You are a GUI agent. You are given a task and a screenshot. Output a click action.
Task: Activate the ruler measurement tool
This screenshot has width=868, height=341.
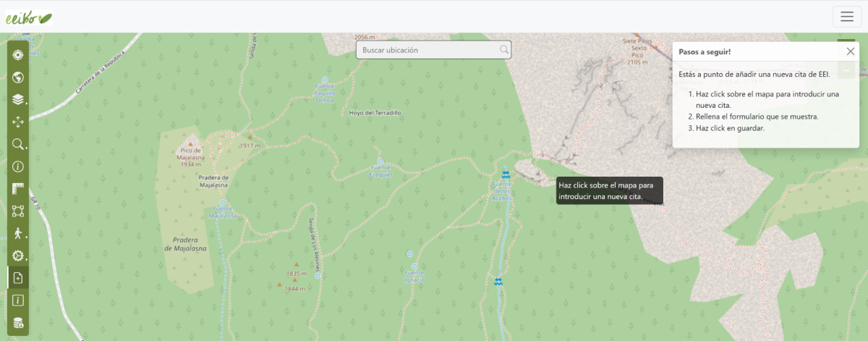pos(18,189)
